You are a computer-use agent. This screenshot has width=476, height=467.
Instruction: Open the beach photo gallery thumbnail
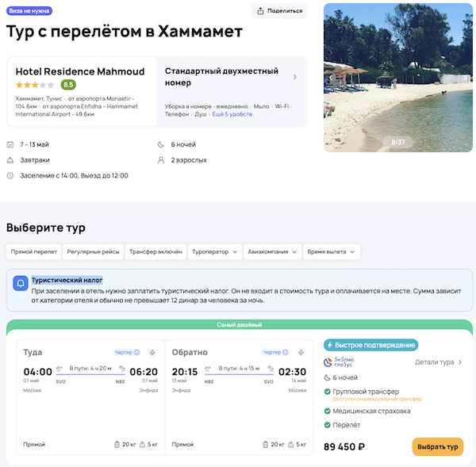(x=397, y=78)
